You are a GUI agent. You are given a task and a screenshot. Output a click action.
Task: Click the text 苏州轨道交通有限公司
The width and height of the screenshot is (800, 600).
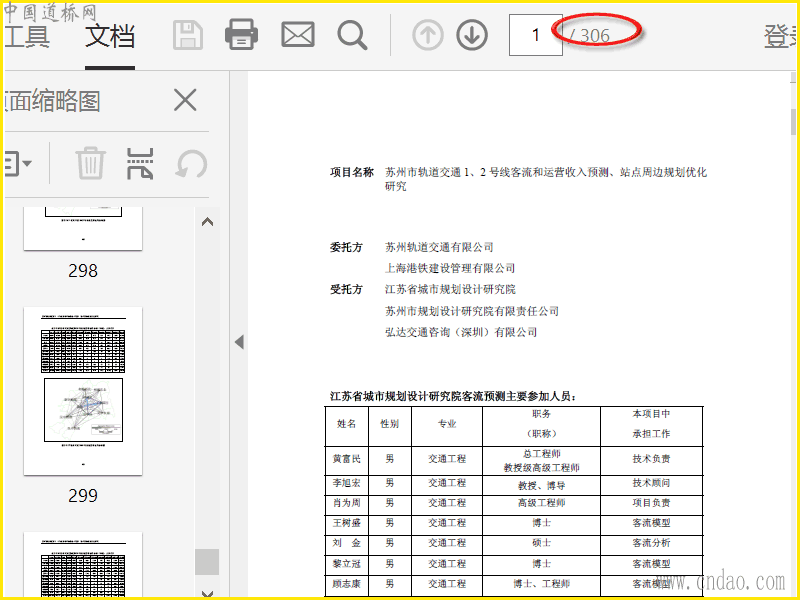439,247
